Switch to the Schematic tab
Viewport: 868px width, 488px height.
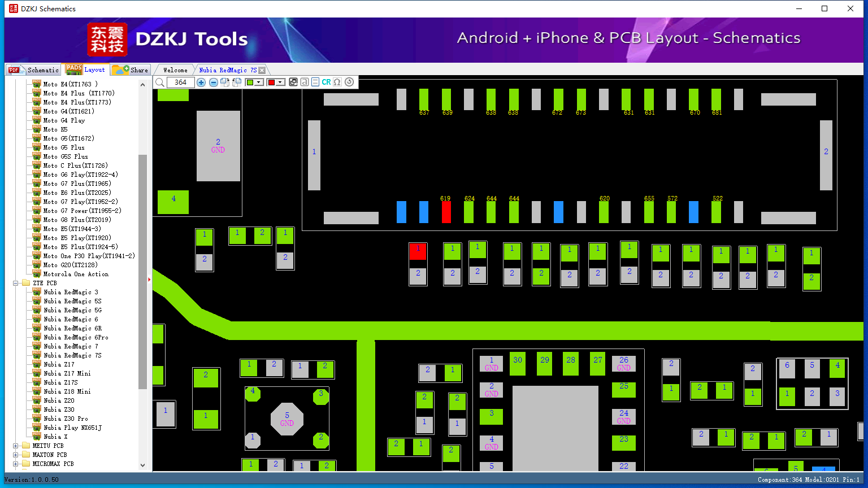click(x=33, y=69)
